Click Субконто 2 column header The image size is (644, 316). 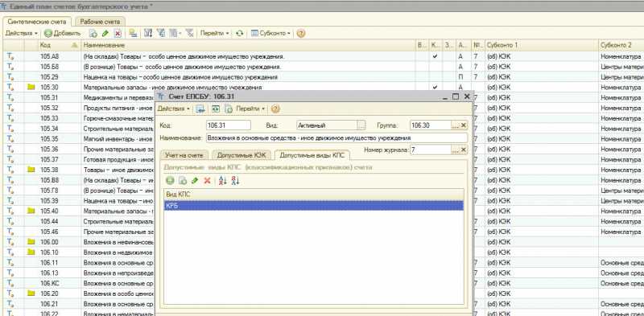pos(621,45)
